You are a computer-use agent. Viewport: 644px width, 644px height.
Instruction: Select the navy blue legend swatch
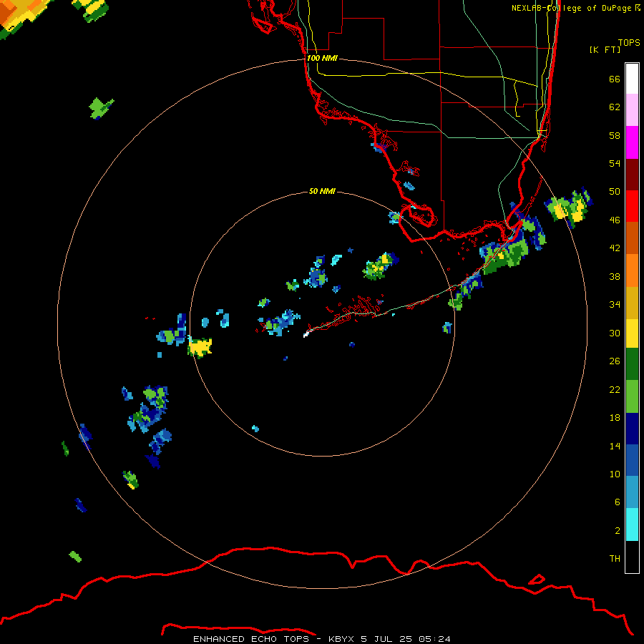tap(632, 429)
